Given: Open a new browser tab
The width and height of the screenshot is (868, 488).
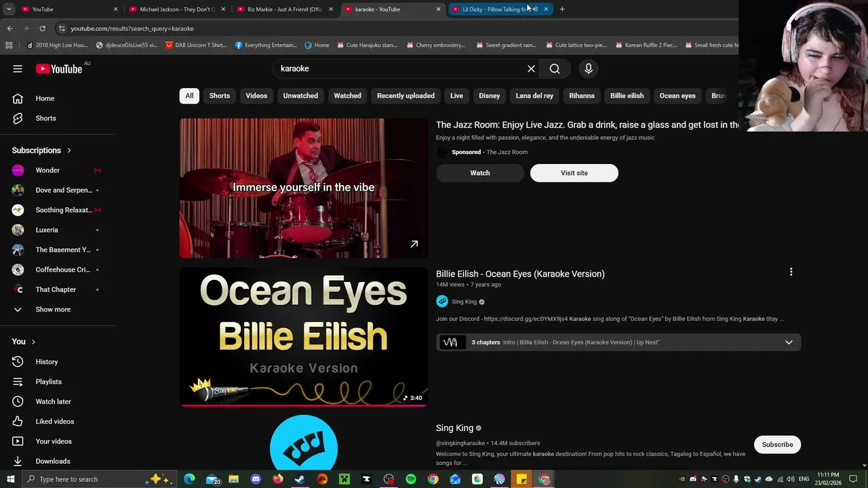Looking at the screenshot, I should [x=562, y=9].
